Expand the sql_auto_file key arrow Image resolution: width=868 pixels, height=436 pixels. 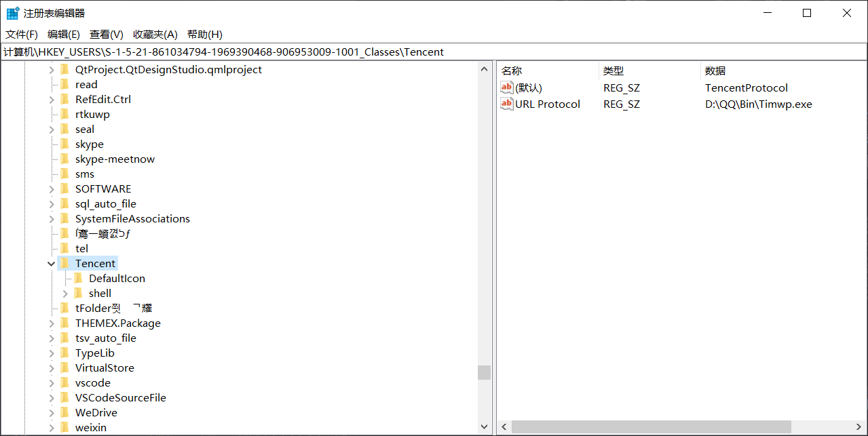[52, 204]
